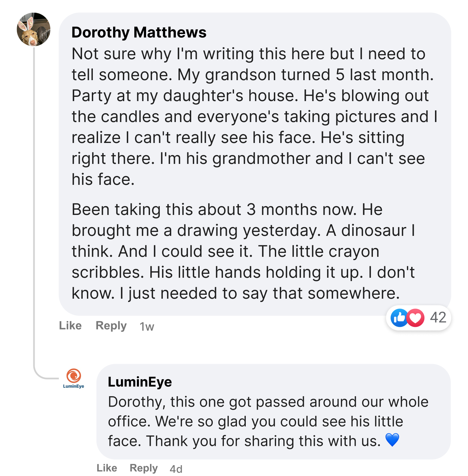Click the Dorothy Matthews commenter name
This screenshot has width=468, height=476.
tap(139, 32)
